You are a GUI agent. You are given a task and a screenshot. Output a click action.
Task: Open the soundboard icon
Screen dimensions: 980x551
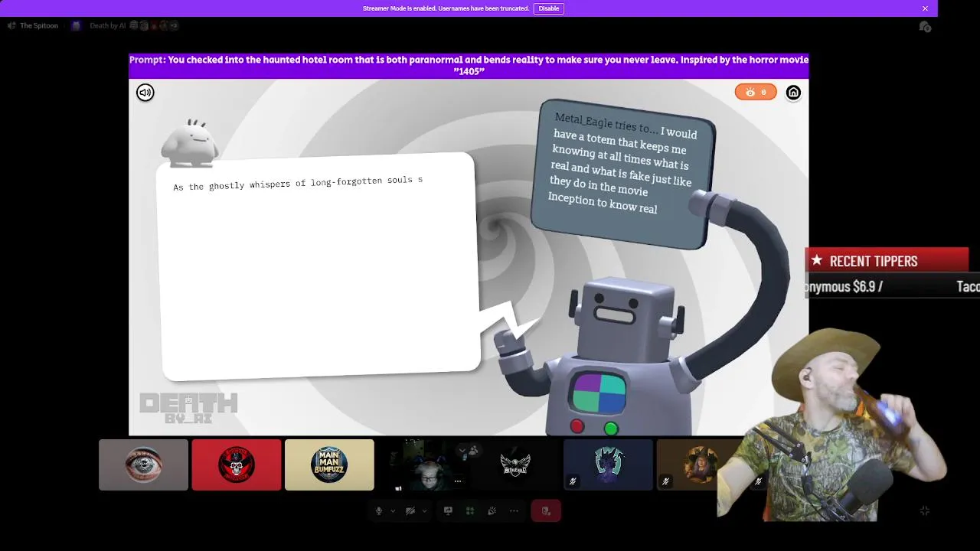point(492,511)
